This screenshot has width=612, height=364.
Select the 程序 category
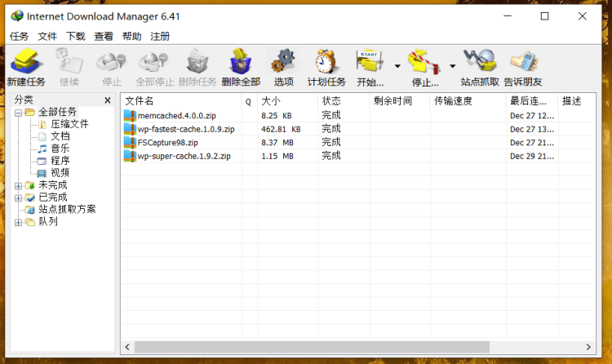click(x=60, y=161)
